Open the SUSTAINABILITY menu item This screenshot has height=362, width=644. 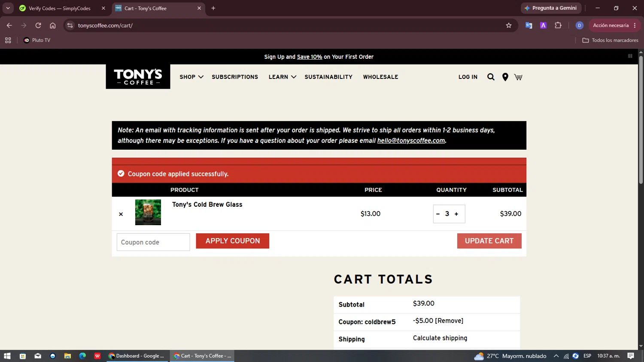click(x=328, y=77)
